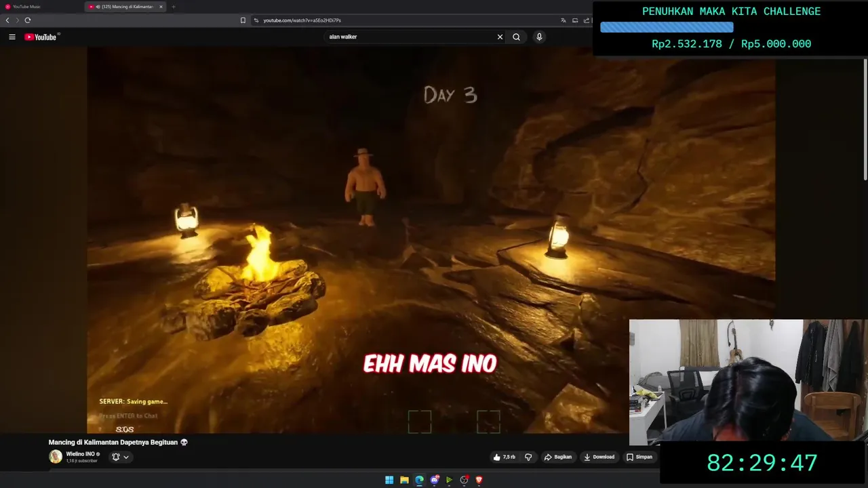
Task: Reload the page with the refresh icon
Action: pyautogui.click(x=28, y=20)
